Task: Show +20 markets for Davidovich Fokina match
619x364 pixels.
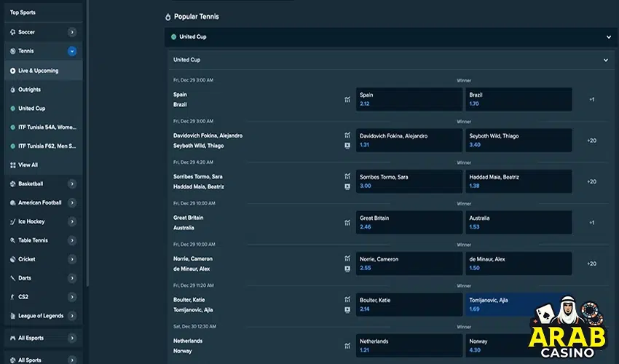Action: [x=591, y=141]
